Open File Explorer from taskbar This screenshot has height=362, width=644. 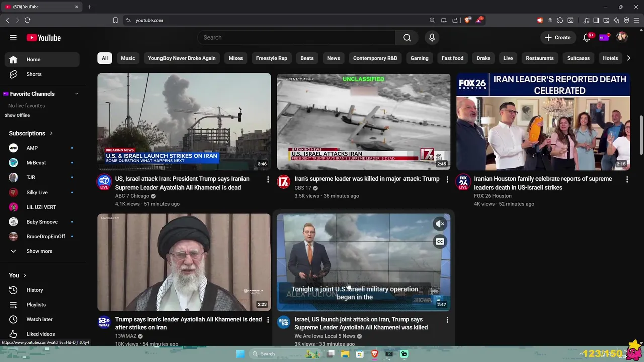[345, 354]
